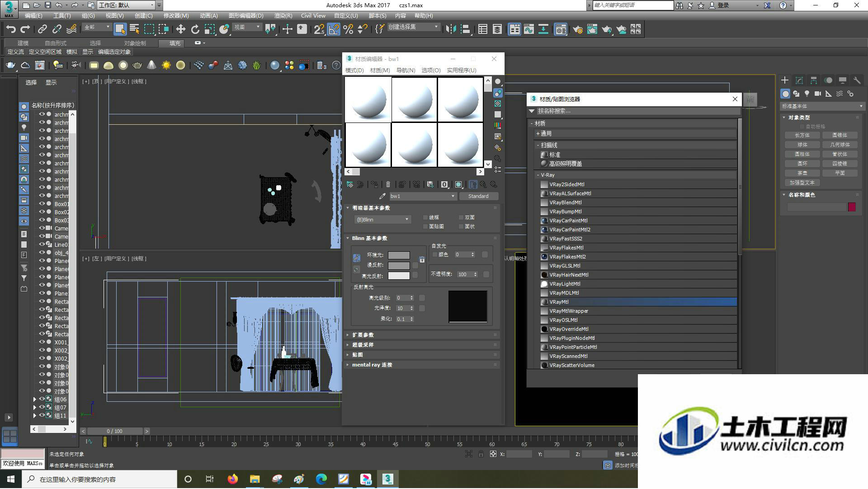Enable self-illumination 颜色 checkbox
The width and height of the screenshot is (868, 489).
pyautogui.click(x=435, y=254)
